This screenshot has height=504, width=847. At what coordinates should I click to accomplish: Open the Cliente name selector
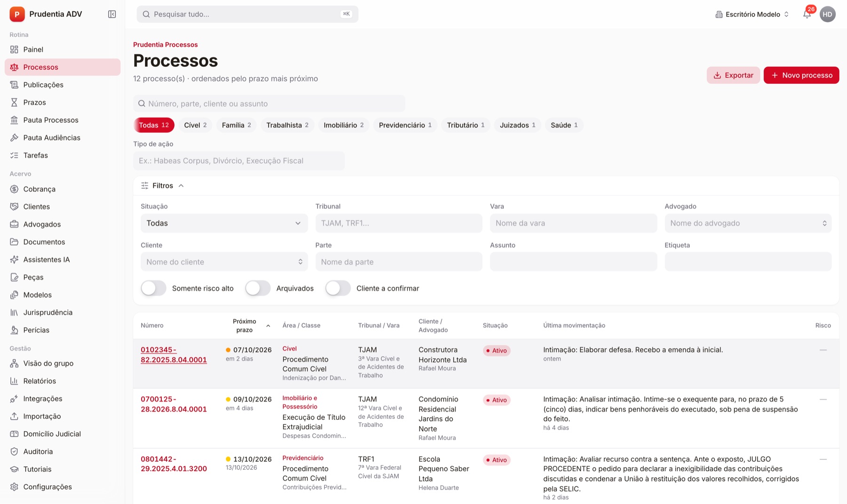tap(224, 262)
